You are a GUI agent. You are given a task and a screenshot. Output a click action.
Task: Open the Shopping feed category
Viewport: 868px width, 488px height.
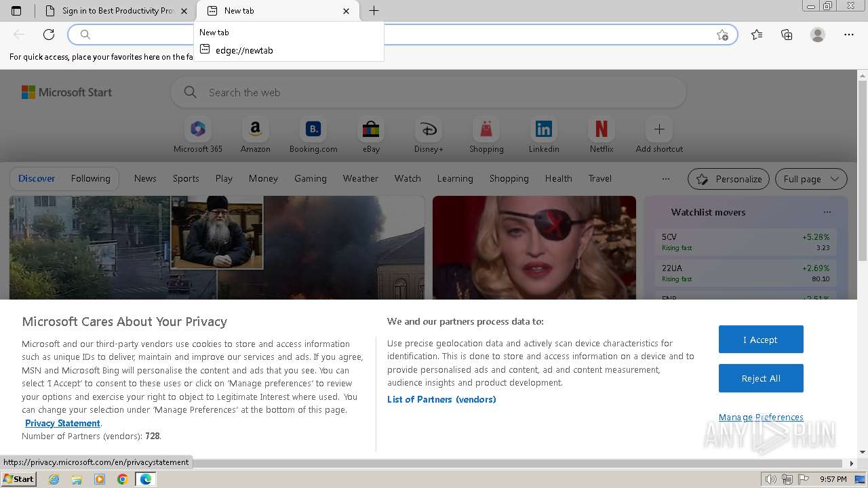[x=509, y=178]
